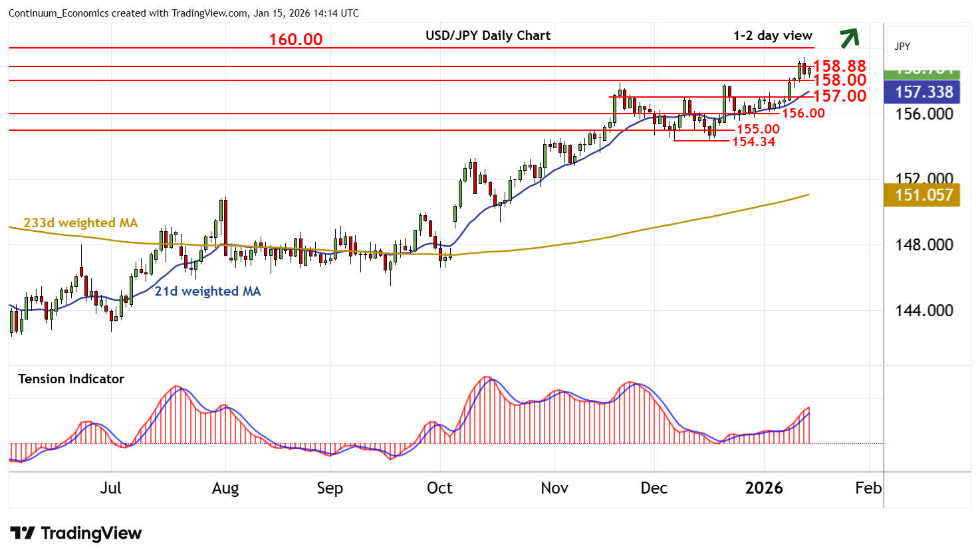980x558 pixels.
Task: Click the green upward trend arrow
Action: (x=849, y=38)
